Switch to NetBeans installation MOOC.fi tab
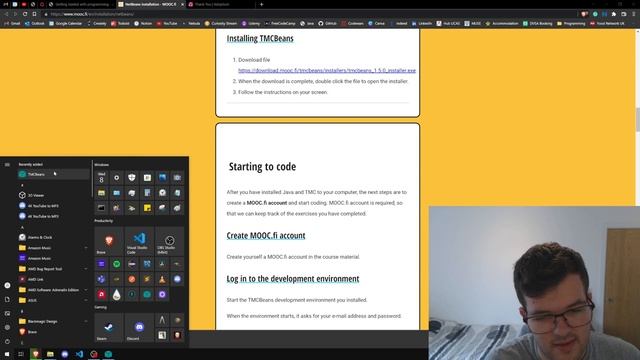This screenshot has height=360, width=640. click(151, 4)
